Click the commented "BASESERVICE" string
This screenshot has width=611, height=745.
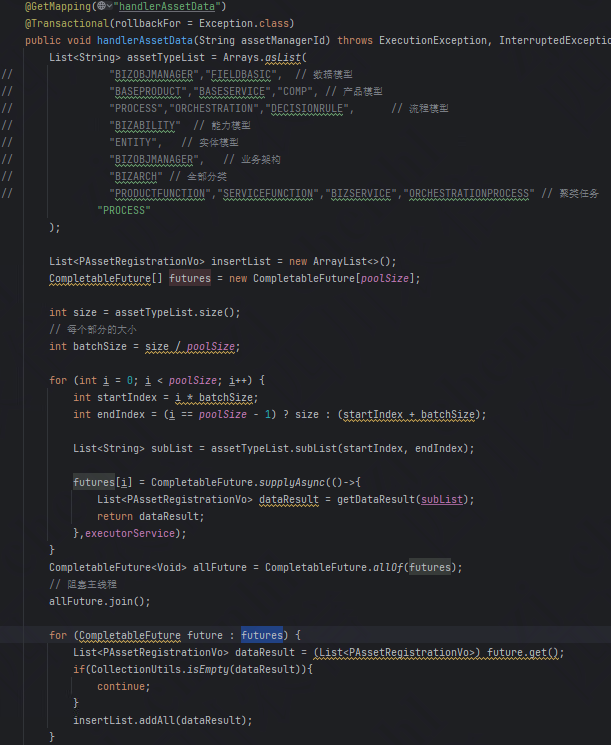(x=232, y=91)
